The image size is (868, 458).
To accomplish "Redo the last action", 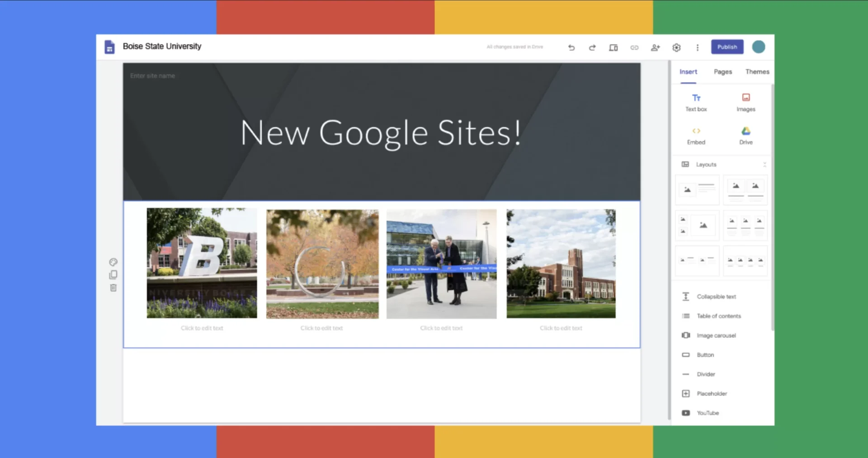I will (x=592, y=47).
